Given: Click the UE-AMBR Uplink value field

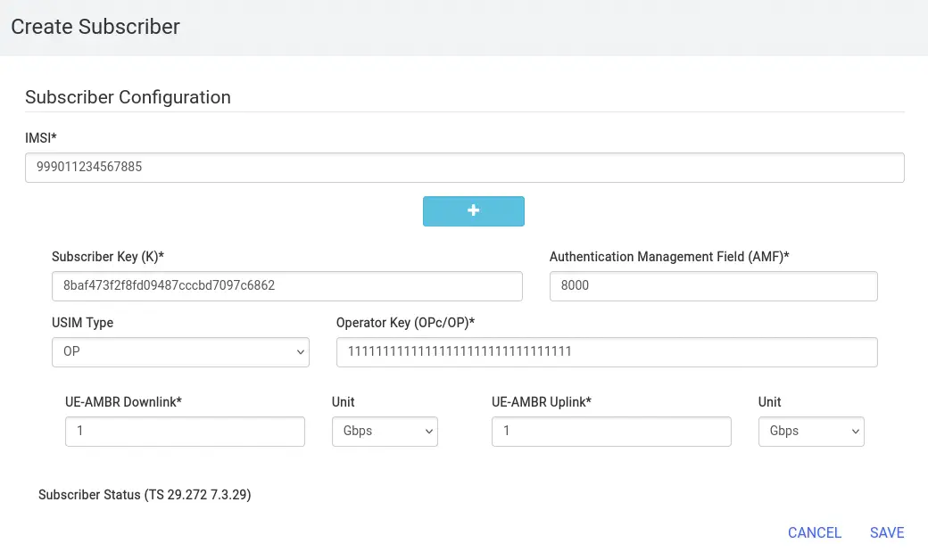Looking at the screenshot, I should click(x=611, y=432).
